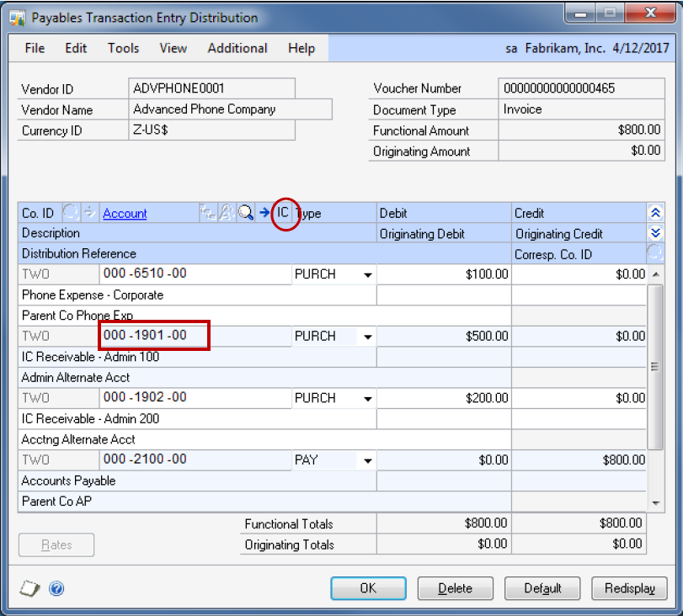Image resolution: width=683 pixels, height=616 pixels.
Task: Click the Co. ID lookup icon
Action: (71, 214)
